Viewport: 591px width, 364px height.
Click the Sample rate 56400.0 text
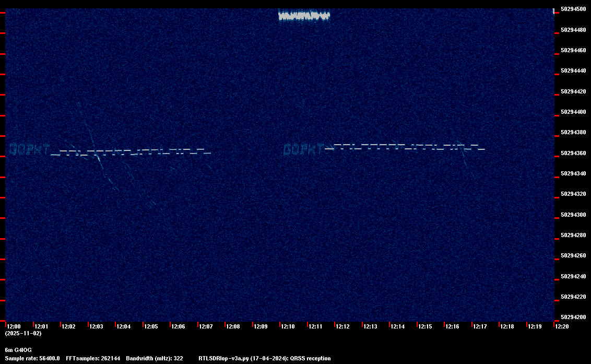click(32, 359)
